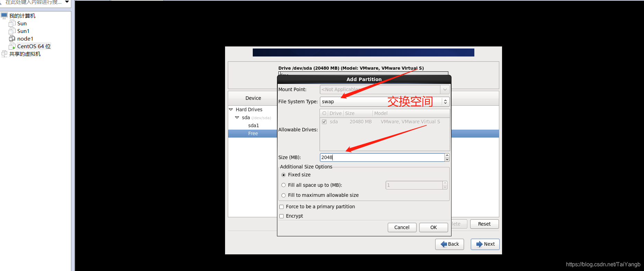Viewport: 644px width, 271px height.
Task: Click the 我的计算机 computer icon
Action: [4, 16]
